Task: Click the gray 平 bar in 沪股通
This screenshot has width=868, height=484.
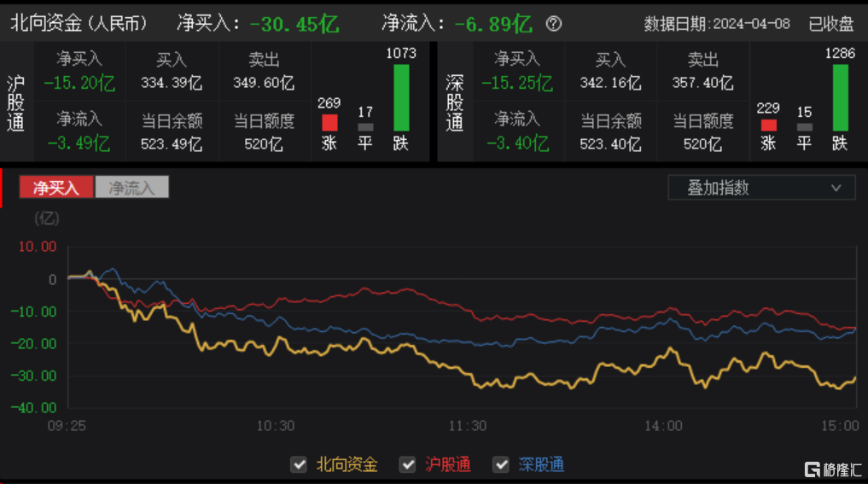Action: pyautogui.click(x=365, y=127)
